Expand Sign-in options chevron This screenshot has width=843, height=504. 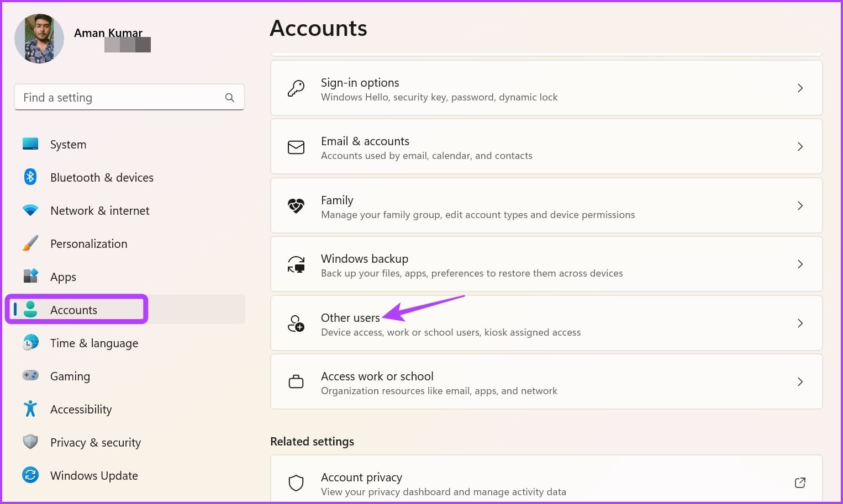(x=800, y=88)
